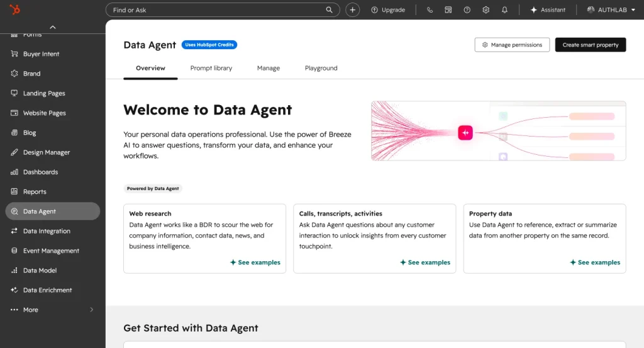Switch to the Overview tab
The image size is (644, 348).
pos(150,68)
